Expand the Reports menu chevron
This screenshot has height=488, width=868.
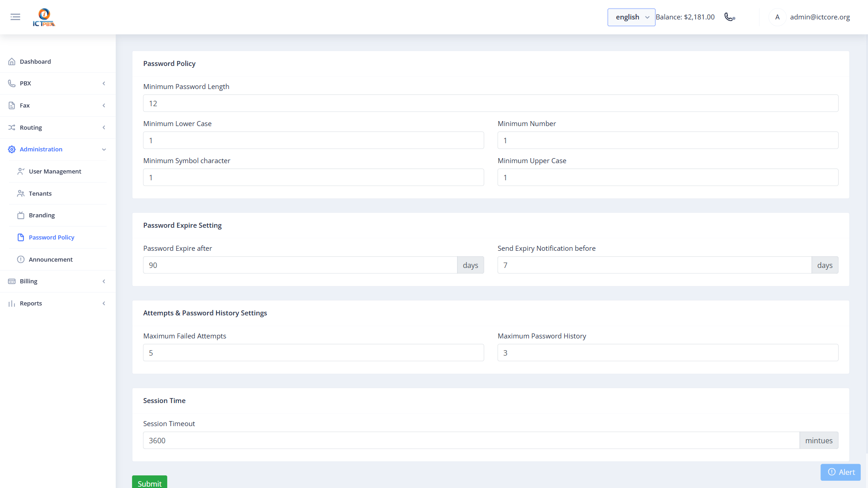(x=104, y=303)
